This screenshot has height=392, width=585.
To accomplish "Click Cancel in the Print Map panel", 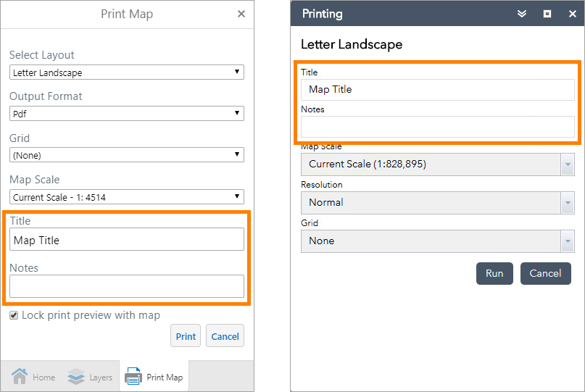I will (x=225, y=336).
